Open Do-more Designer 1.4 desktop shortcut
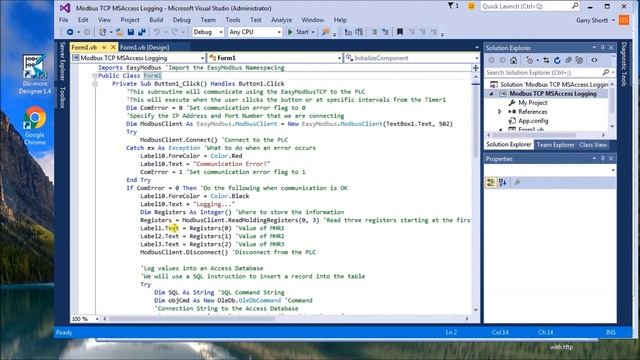The width and height of the screenshot is (640, 360). [x=35, y=74]
